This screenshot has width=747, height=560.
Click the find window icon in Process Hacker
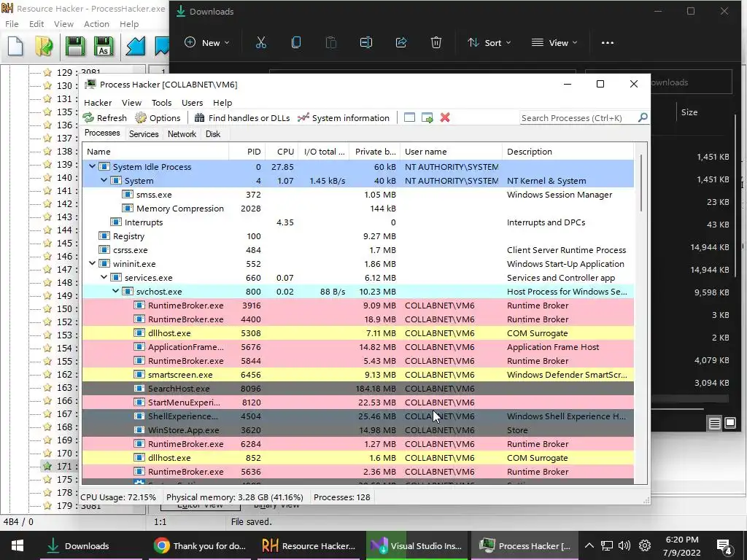(409, 117)
